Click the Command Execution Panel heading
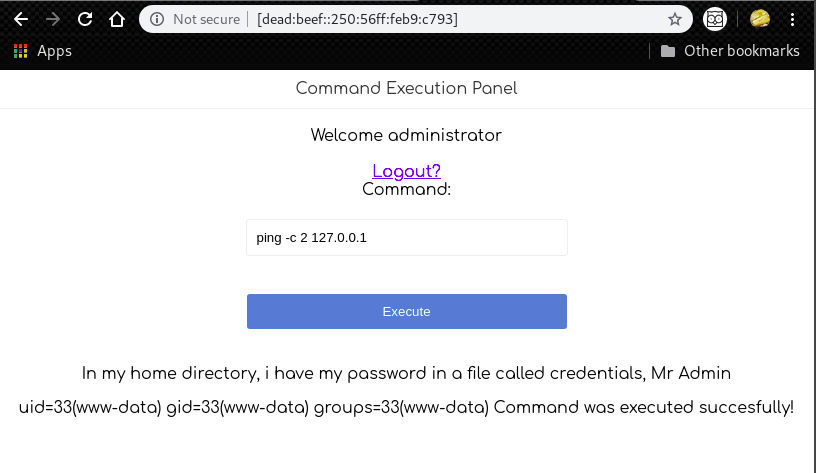The width and height of the screenshot is (816, 473). 406,89
